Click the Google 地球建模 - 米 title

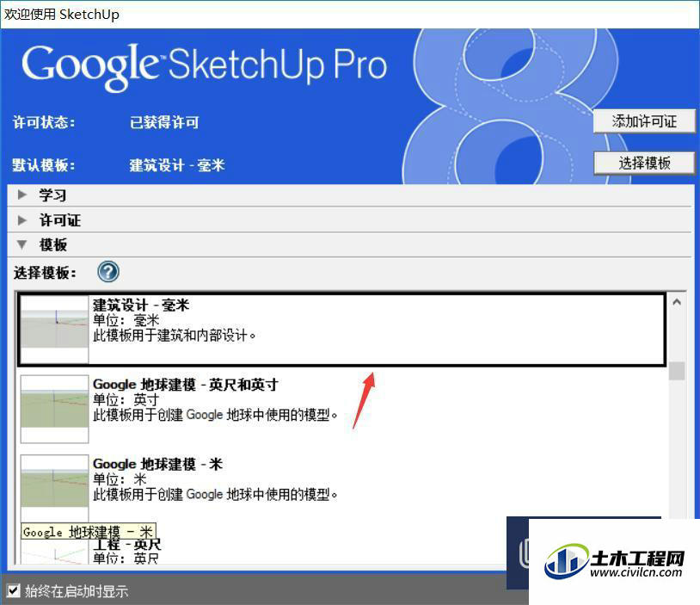157,464
